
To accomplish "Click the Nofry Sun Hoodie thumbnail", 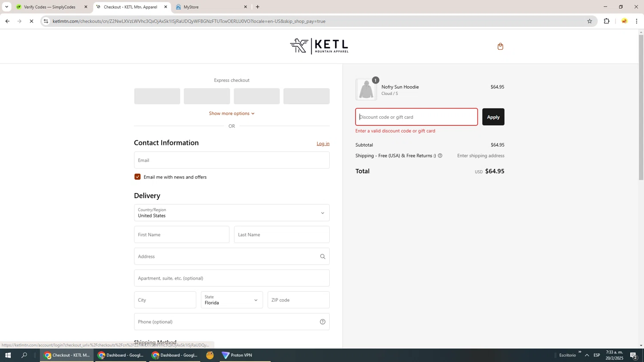I will [x=366, y=90].
